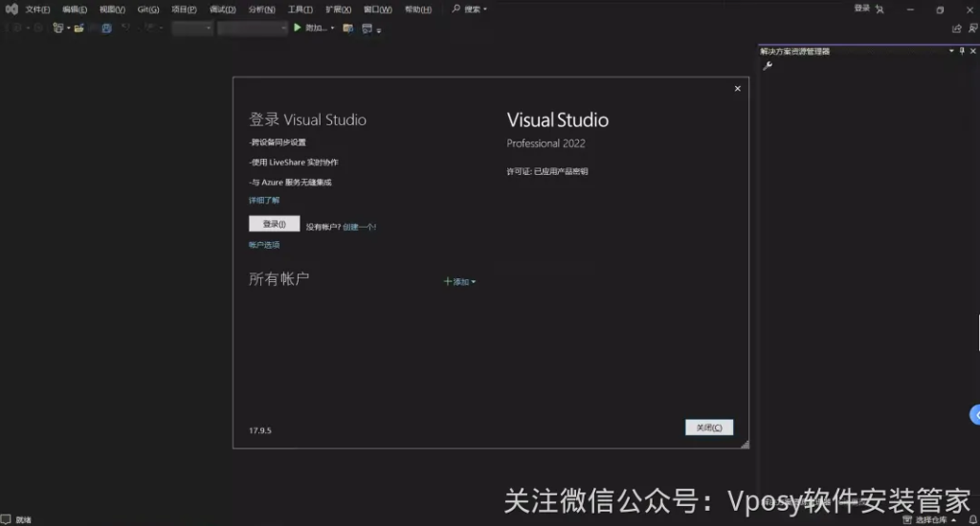Open the solution configurations combo box

192,28
